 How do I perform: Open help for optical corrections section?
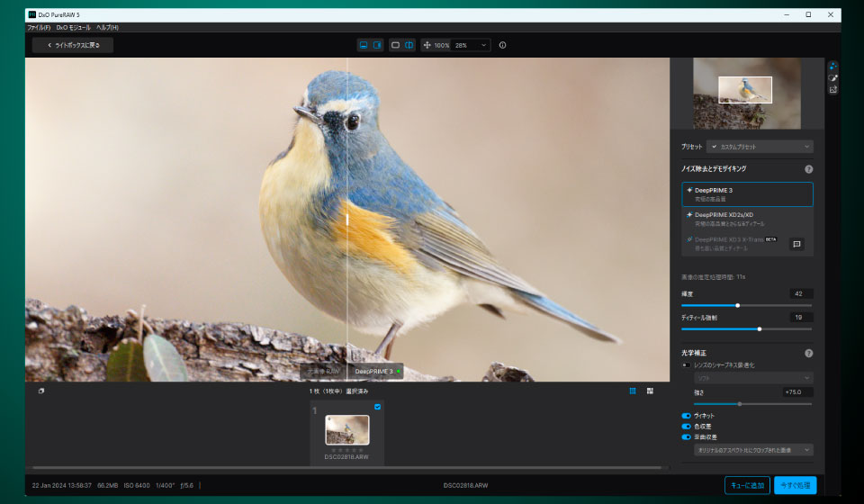click(808, 354)
